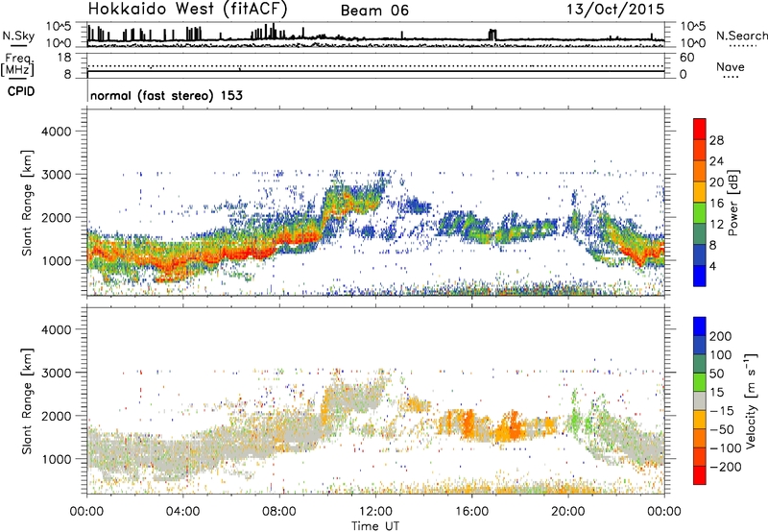Image resolution: width=768 pixels, height=532 pixels.
Task: Click the '08:00' time tick label
Action: pyautogui.click(x=279, y=512)
